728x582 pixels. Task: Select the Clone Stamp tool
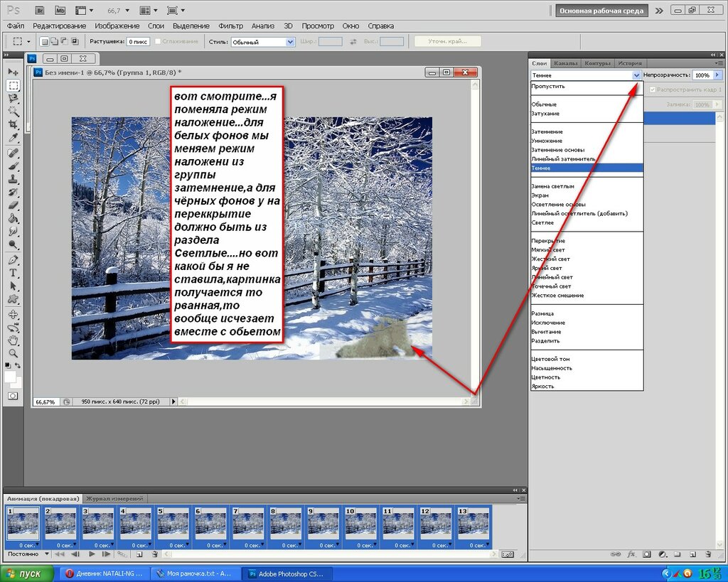[x=13, y=179]
